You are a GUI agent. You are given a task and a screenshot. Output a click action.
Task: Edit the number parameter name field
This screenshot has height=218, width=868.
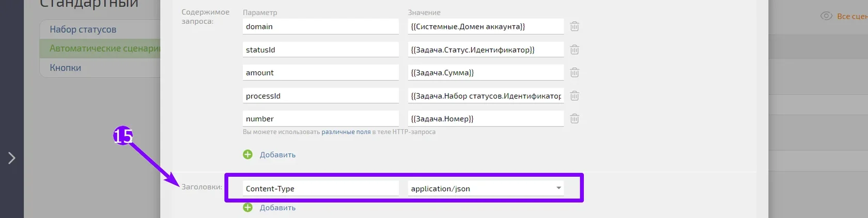coord(321,119)
